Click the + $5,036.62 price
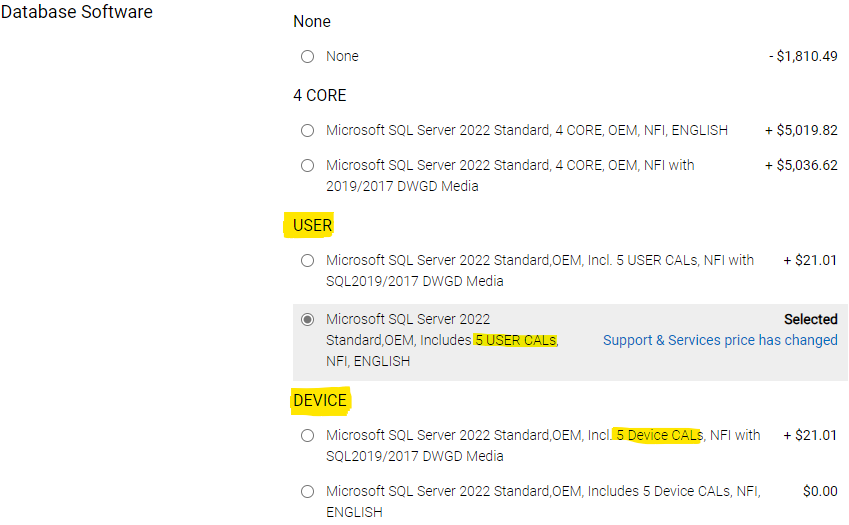 (801, 165)
